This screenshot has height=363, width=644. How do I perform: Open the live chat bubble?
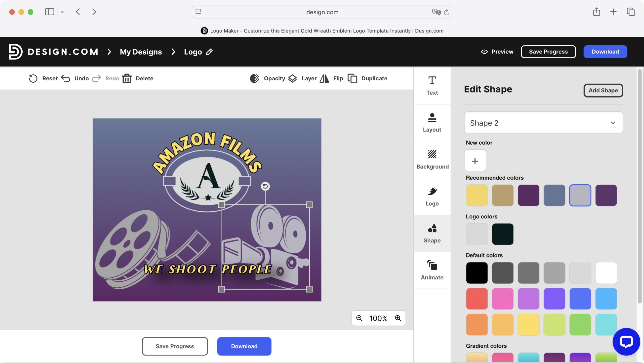click(x=626, y=342)
